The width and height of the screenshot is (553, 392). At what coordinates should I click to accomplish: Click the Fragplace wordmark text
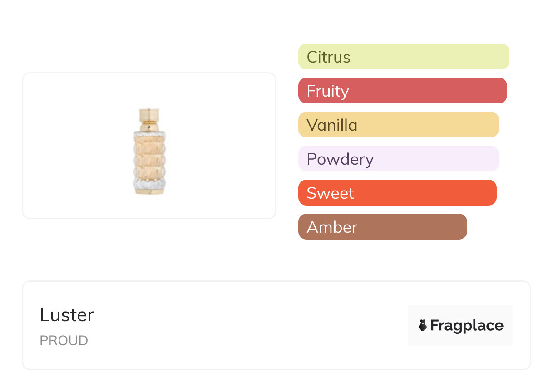tap(467, 326)
